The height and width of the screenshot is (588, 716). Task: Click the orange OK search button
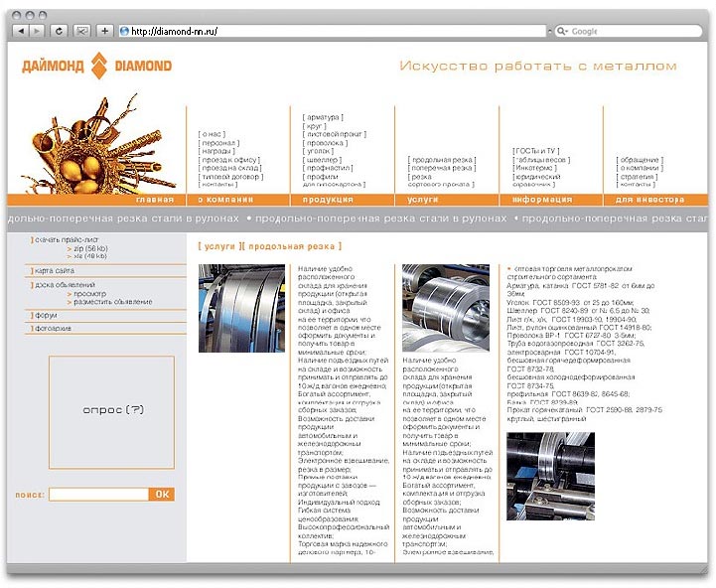click(x=162, y=495)
